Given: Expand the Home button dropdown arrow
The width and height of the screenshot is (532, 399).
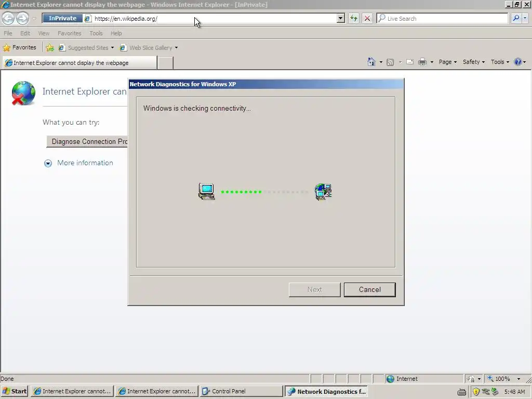Looking at the screenshot, I should (x=381, y=62).
